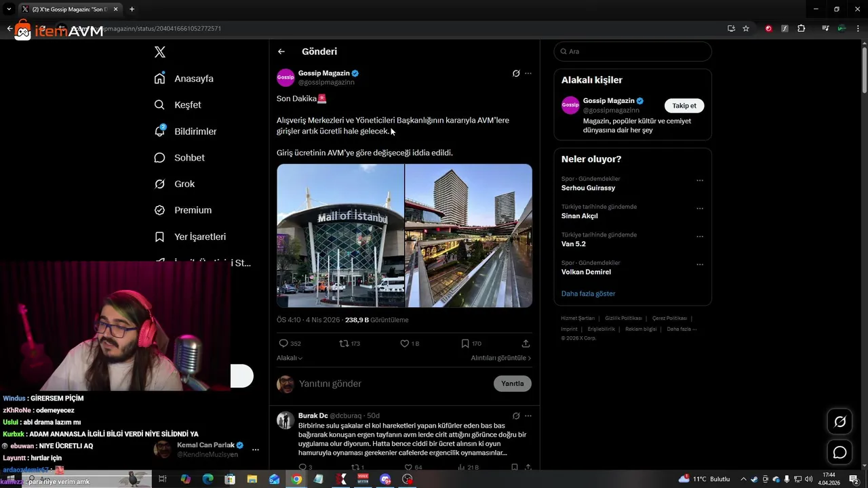Open the towers and mall photo

(469, 236)
